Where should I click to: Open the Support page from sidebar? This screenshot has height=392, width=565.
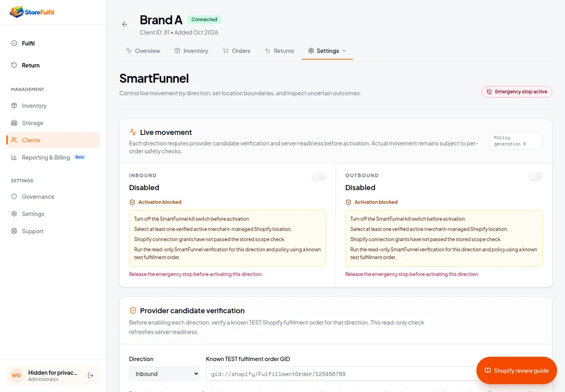point(53,231)
